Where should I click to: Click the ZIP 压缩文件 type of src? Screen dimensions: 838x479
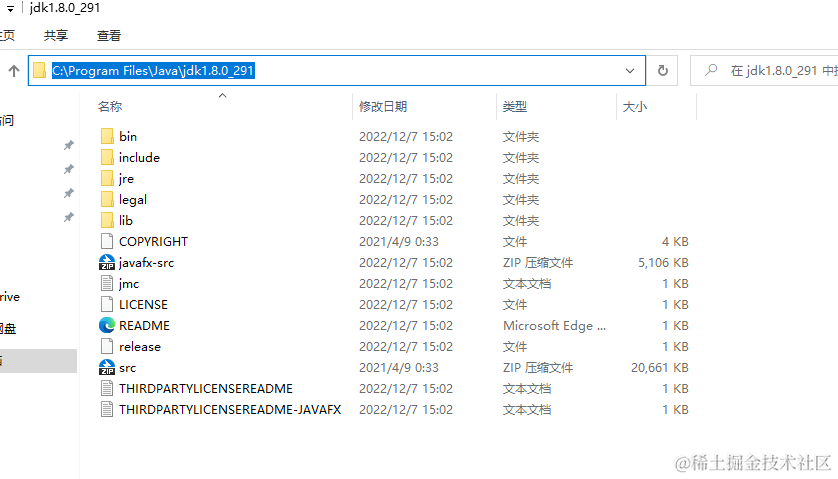[x=538, y=368]
